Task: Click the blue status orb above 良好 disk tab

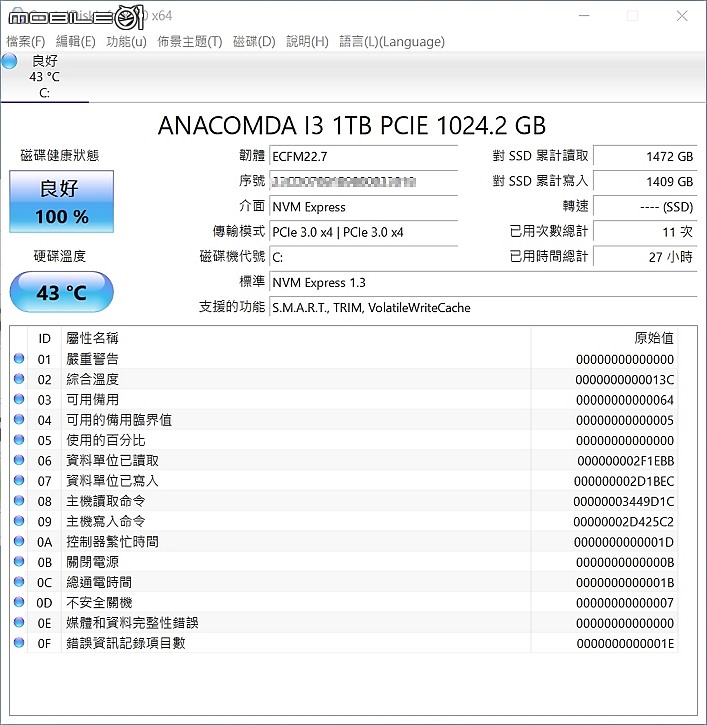Action: tap(10, 61)
